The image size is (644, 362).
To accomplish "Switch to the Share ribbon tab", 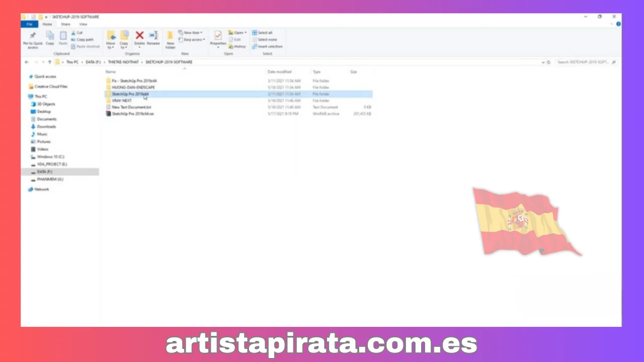I will coord(65,24).
